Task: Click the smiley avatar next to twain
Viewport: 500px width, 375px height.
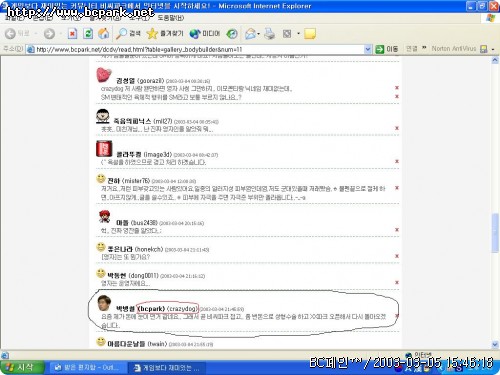Action: pos(101,342)
